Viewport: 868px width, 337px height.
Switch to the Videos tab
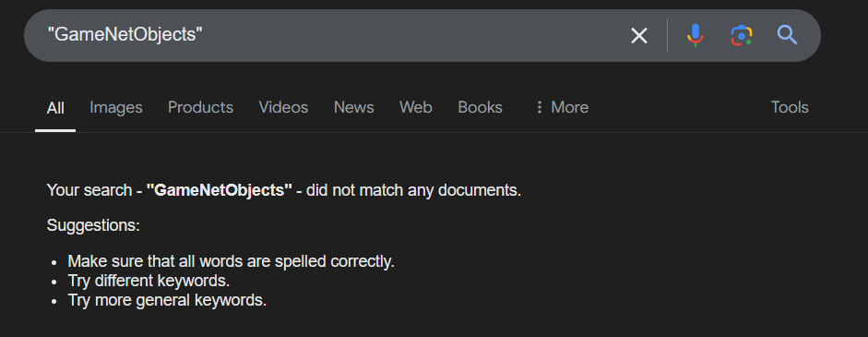click(283, 107)
